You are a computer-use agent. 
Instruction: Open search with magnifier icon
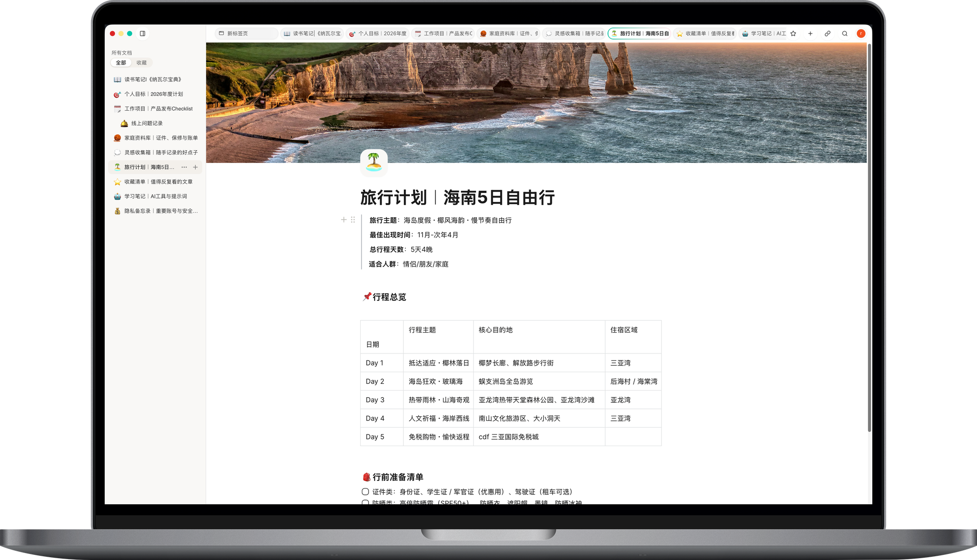coord(845,33)
